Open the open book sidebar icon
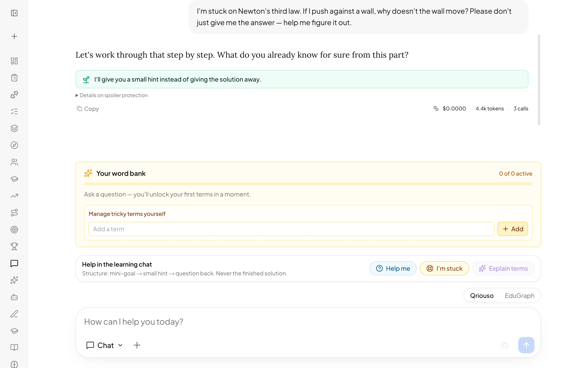The width and height of the screenshot is (588, 368). pyautogui.click(x=14, y=347)
